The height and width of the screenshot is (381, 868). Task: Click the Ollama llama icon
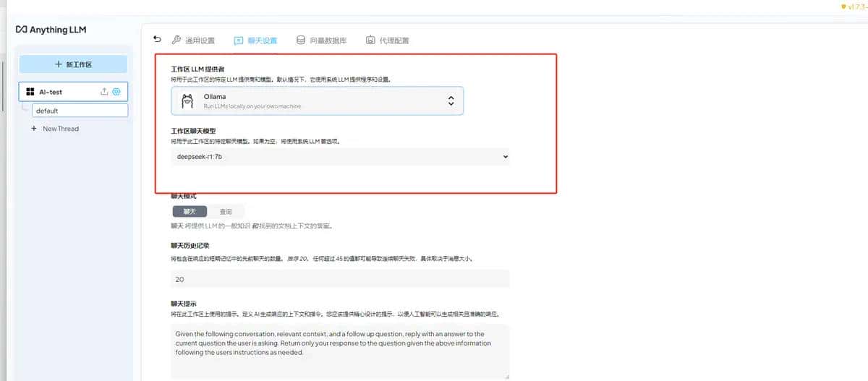coord(187,100)
